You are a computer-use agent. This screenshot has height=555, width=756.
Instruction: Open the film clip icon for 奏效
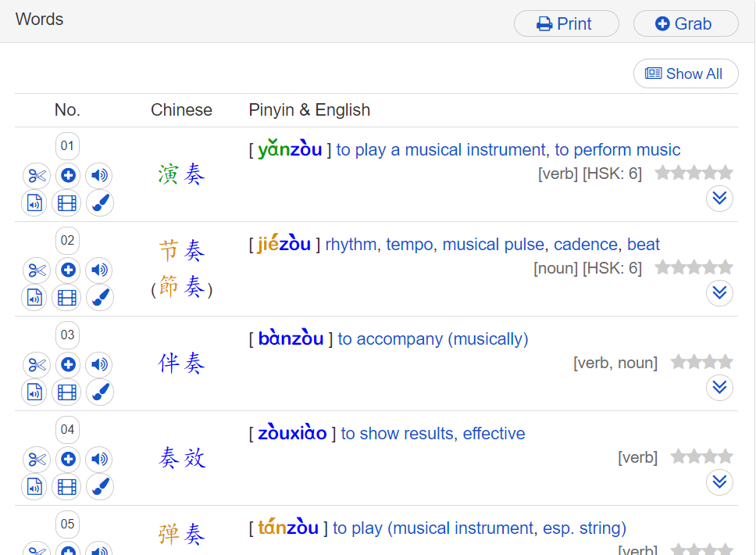67,487
